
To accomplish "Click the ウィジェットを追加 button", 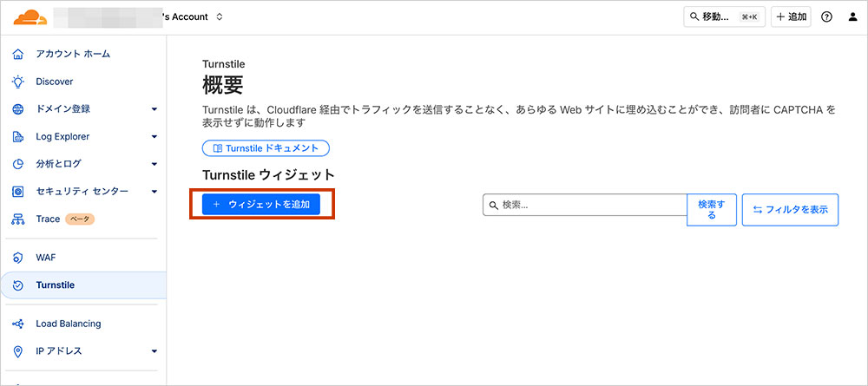I will point(261,204).
